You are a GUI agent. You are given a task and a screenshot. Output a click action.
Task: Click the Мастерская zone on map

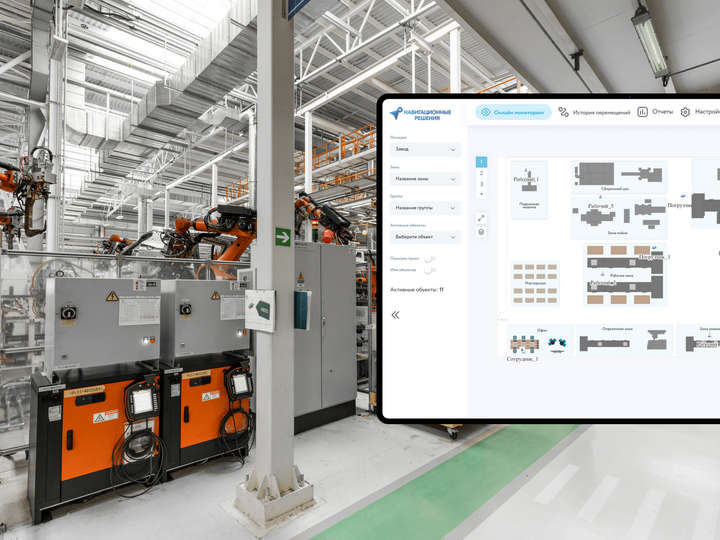coord(534,283)
